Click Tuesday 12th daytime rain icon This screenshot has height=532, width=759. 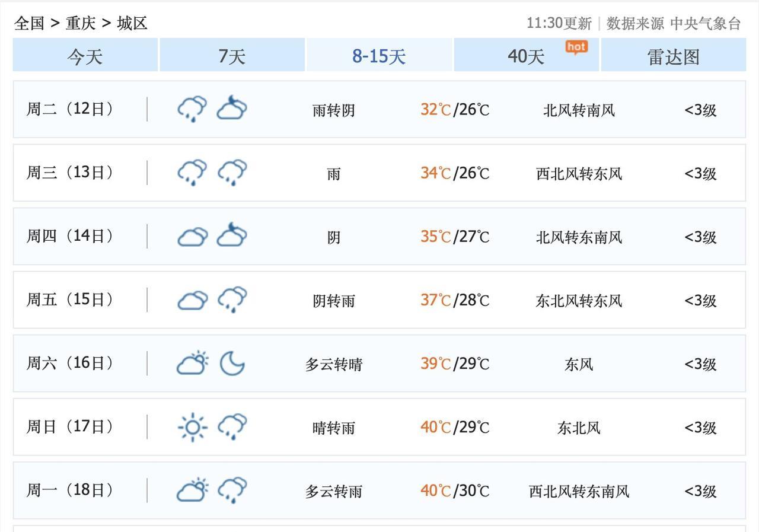192,109
